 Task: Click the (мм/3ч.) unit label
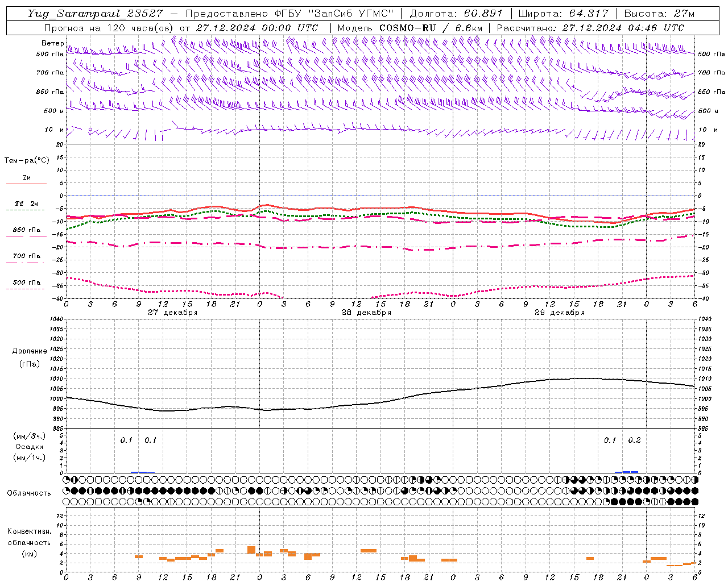click(30, 436)
